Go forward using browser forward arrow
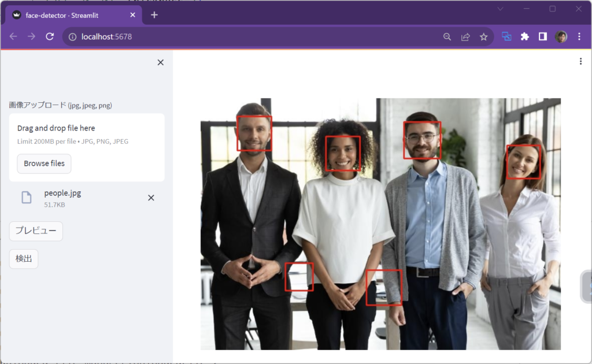The width and height of the screenshot is (592, 364). coord(31,36)
